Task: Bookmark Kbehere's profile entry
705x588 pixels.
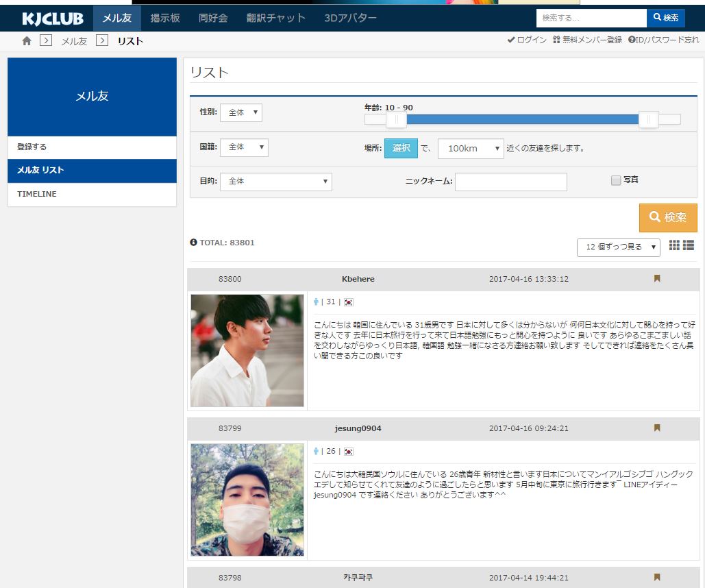Action: [657, 279]
